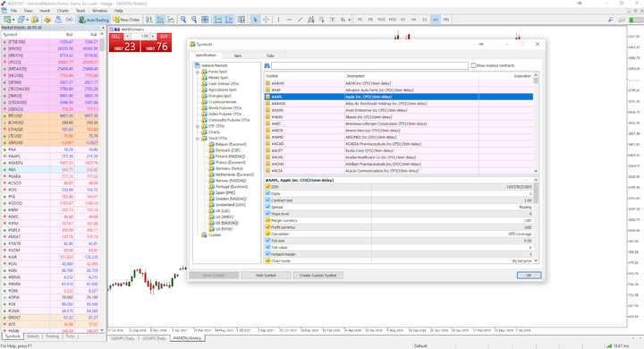The image size is (644, 349).
Task: Open the File menu
Action: pyautogui.click(x=13, y=11)
